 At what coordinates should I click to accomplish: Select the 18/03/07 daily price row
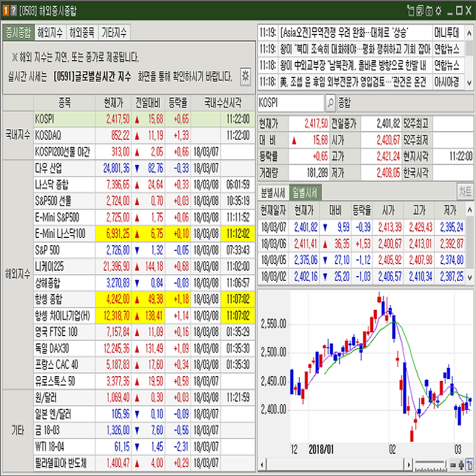(362, 227)
